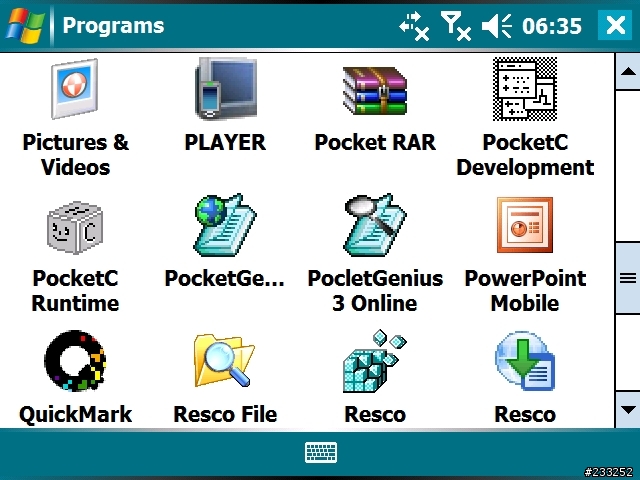Open the PocketC Runtime cube icon
Screen dimensions: 640x480
tap(75, 227)
